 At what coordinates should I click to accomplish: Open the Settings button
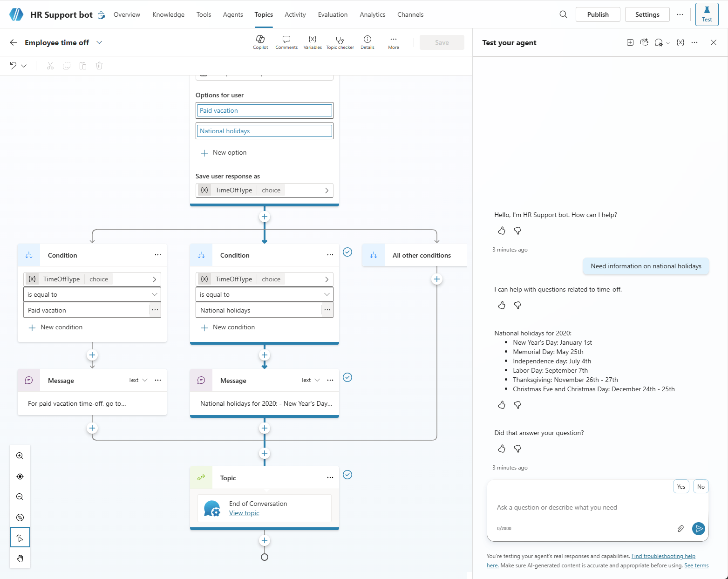point(647,14)
